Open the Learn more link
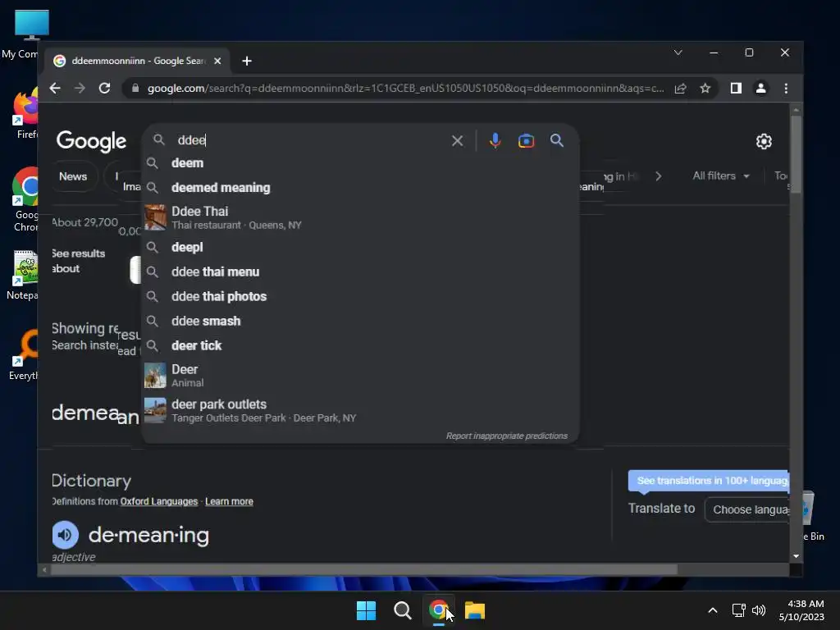The image size is (840, 630). click(x=230, y=501)
